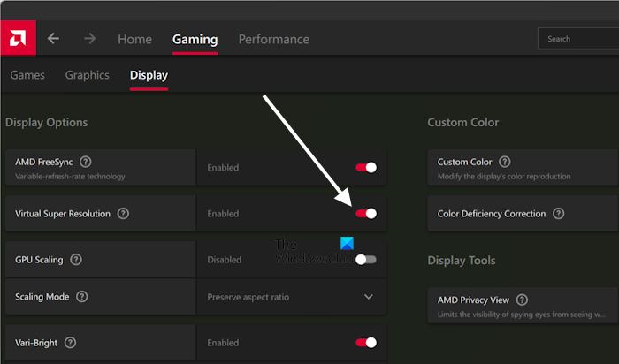The height and width of the screenshot is (364, 619).
Task: Open the Graphics sub-tab
Action: (87, 75)
